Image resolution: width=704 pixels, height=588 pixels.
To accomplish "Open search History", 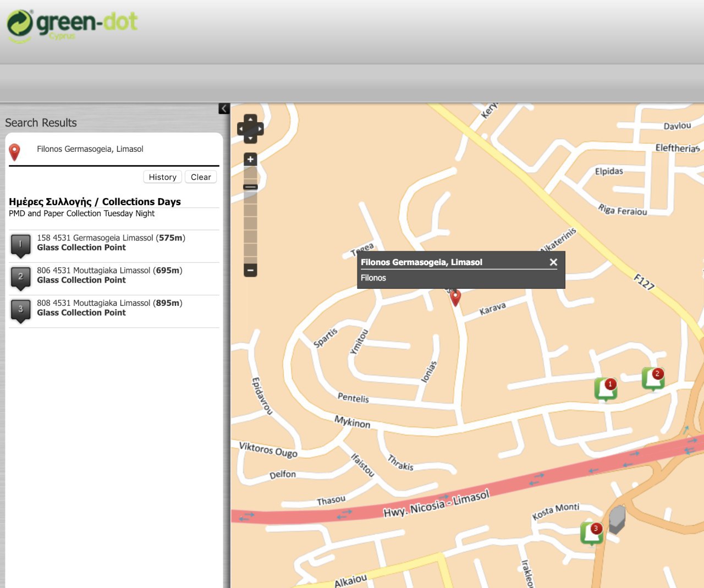I will pyautogui.click(x=162, y=177).
